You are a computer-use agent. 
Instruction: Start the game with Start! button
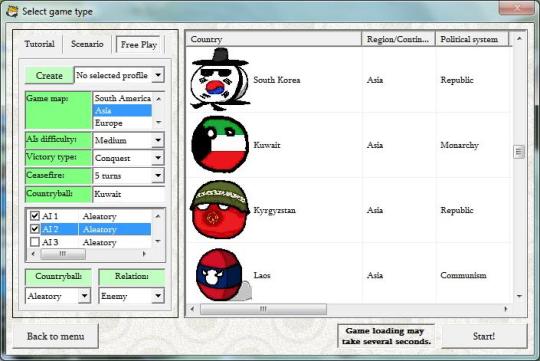[x=484, y=336]
